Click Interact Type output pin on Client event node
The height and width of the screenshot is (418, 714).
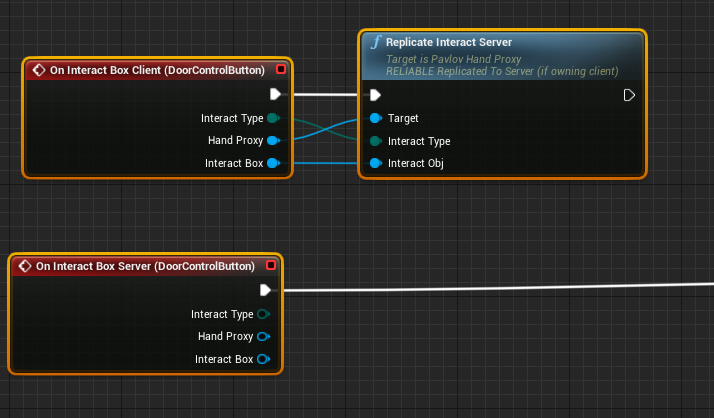(274, 118)
